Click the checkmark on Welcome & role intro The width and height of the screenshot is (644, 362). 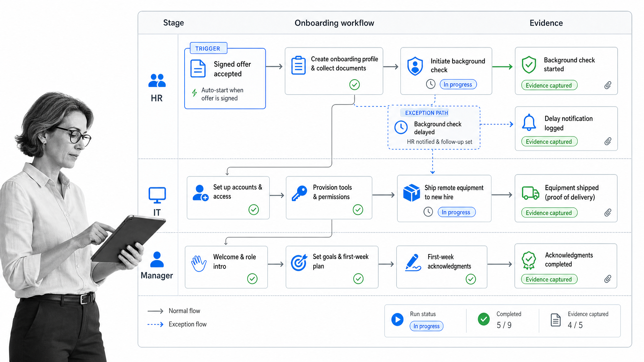pos(252,279)
